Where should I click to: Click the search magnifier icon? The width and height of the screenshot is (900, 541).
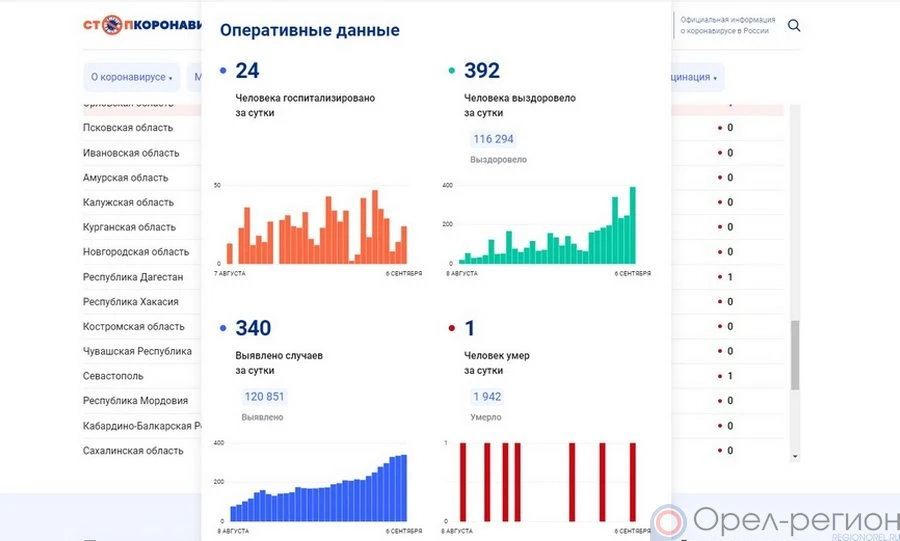tap(794, 25)
